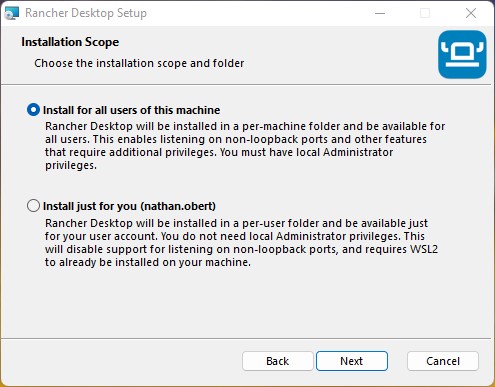This screenshot has height=387, width=495.
Task: Cancel the Rancher Desktop setup
Action: pyautogui.click(x=443, y=361)
